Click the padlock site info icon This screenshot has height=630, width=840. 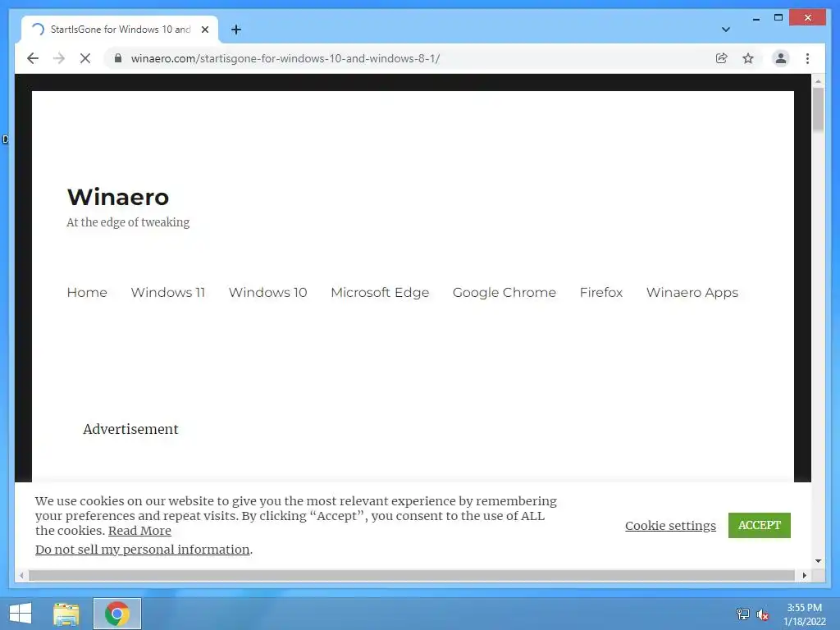coord(118,58)
